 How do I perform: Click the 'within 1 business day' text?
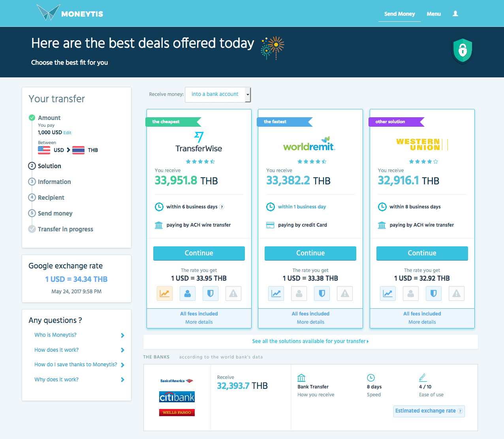click(x=302, y=207)
